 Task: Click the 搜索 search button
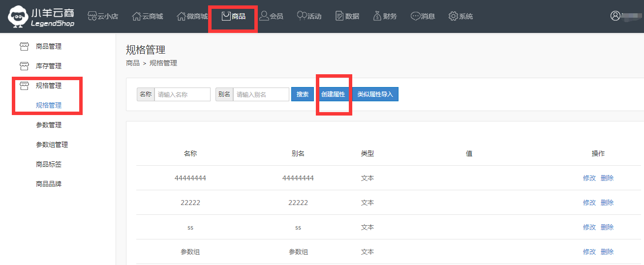pos(303,94)
